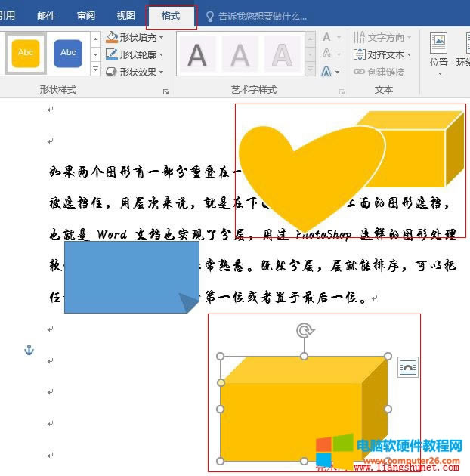Image resolution: width=470 pixels, height=476 pixels.
Task: Click the rotation handle above the selected cube
Action: click(x=305, y=331)
